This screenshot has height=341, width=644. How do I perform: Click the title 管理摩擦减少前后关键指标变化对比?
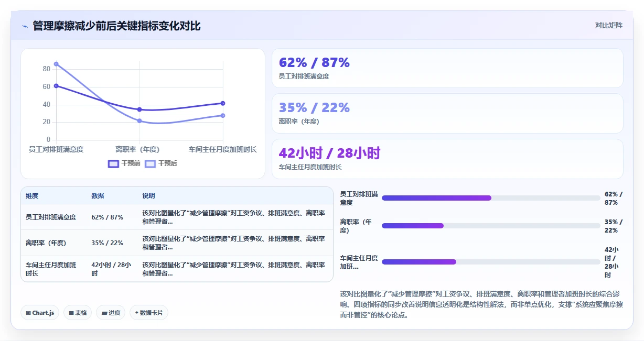coord(116,26)
